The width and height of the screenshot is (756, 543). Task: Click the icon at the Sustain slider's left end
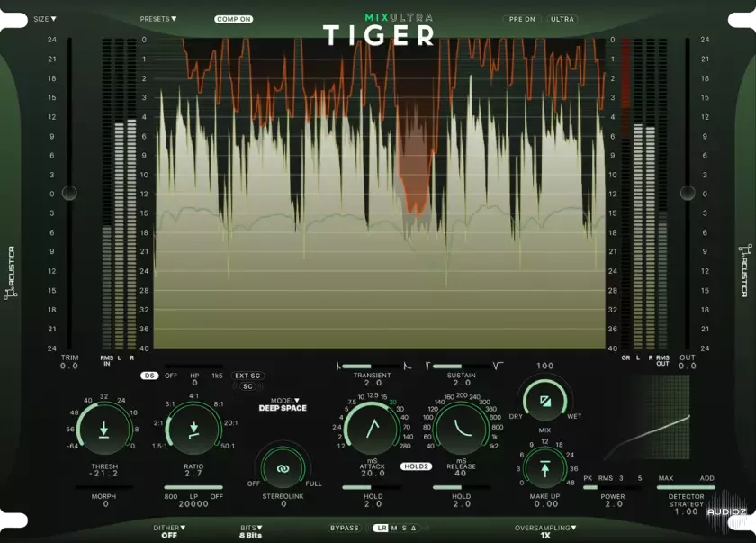(427, 366)
